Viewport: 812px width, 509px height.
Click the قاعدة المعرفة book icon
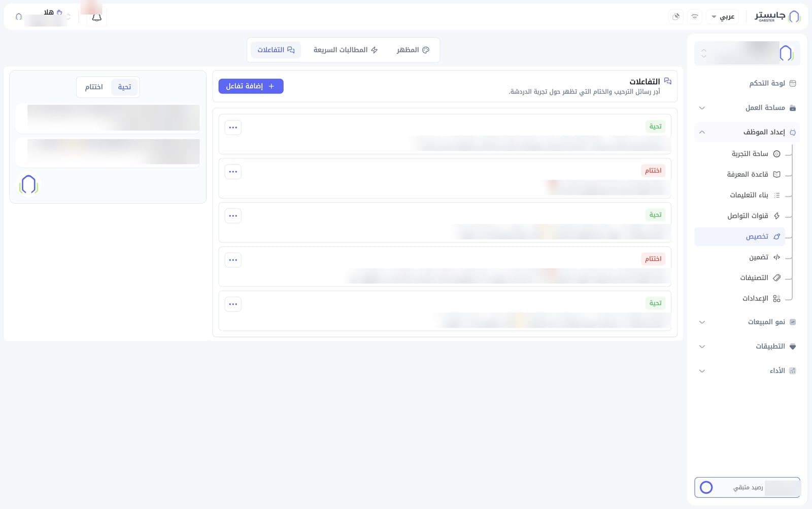click(776, 175)
